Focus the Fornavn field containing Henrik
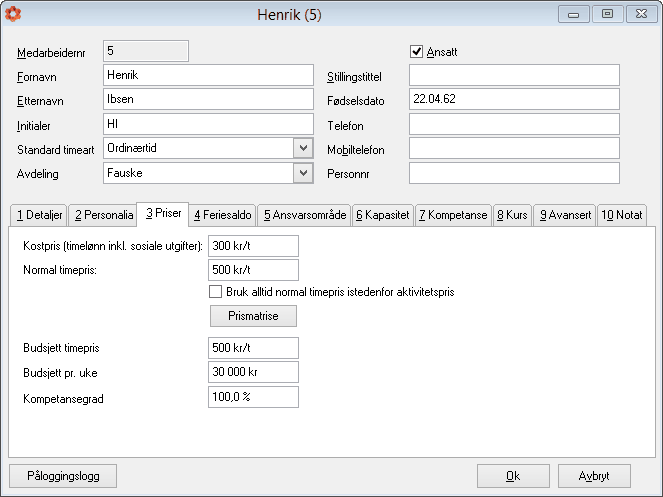This screenshot has width=663, height=497. (x=208, y=75)
